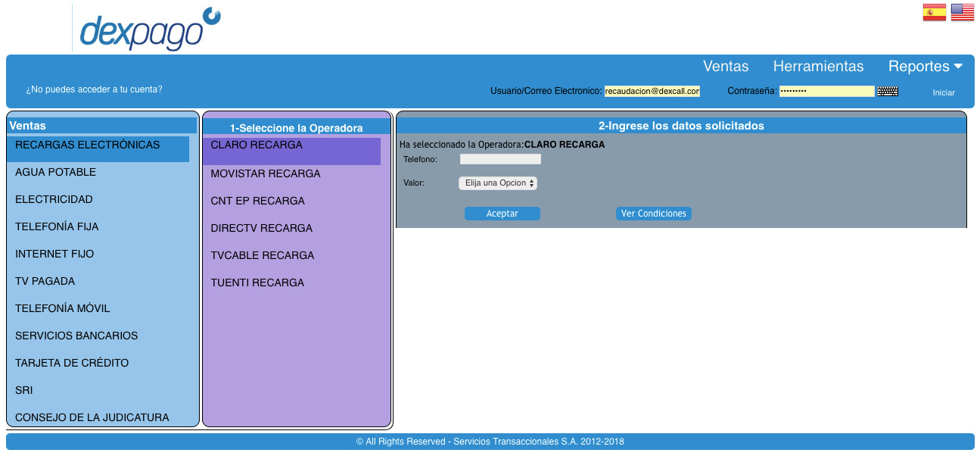Click '¿No puedes acceder a tu cuenta?' link

[x=94, y=89]
